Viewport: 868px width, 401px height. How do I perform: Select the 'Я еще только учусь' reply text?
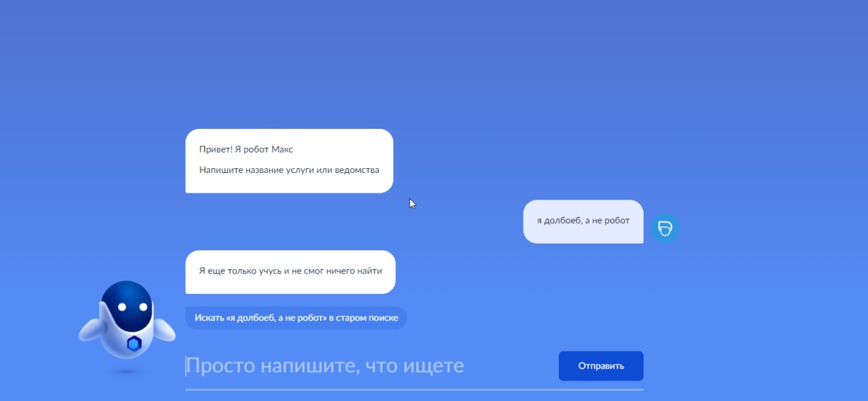tap(290, 271)
